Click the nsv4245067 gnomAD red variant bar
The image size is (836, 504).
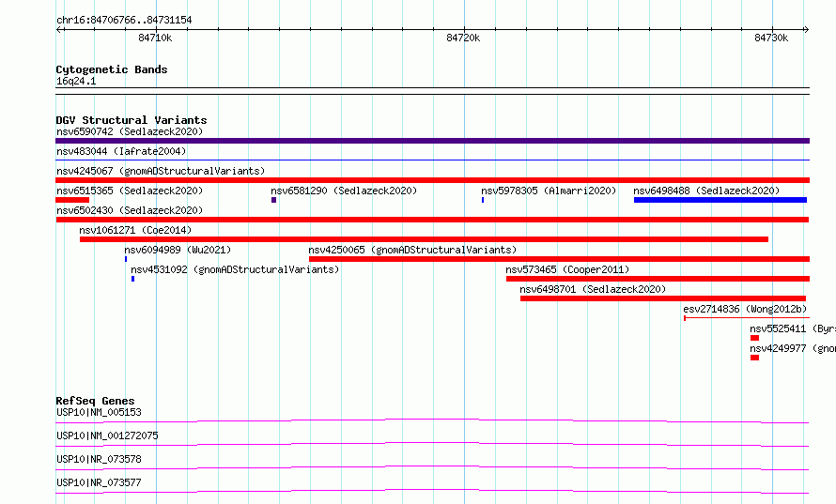click(432, 180)
